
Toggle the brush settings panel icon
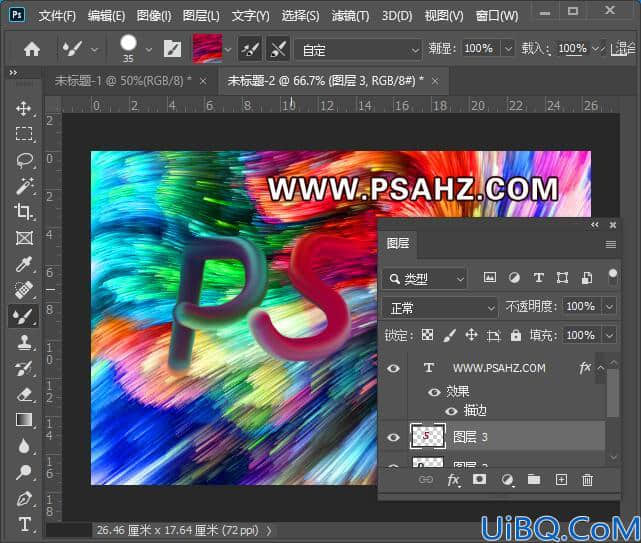tap(172, 49)
